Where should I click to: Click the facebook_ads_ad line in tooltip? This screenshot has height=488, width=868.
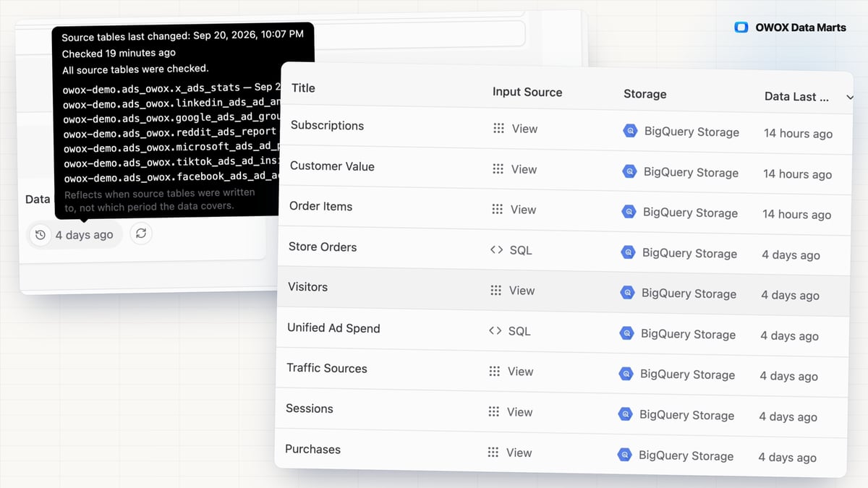[x=171, y=178]
